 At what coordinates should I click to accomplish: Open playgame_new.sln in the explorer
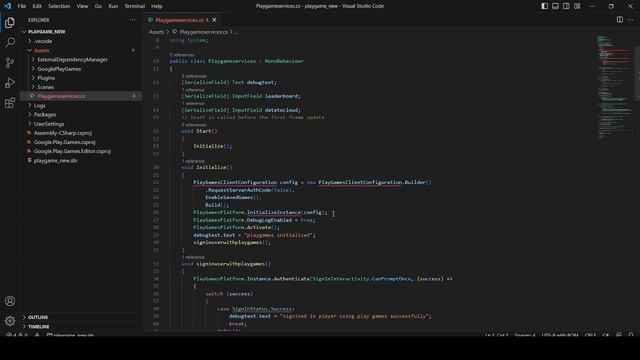(x=56, y=160)
